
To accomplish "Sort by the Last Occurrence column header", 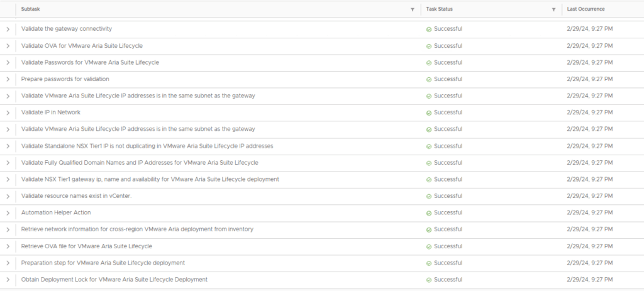I will (x=586, y=9).
